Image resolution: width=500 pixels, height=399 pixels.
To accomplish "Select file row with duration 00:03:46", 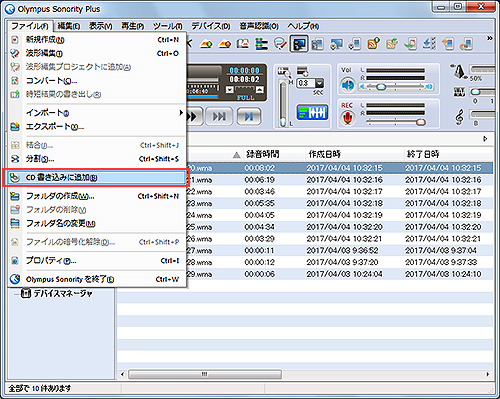I will [x=305, y=192].
